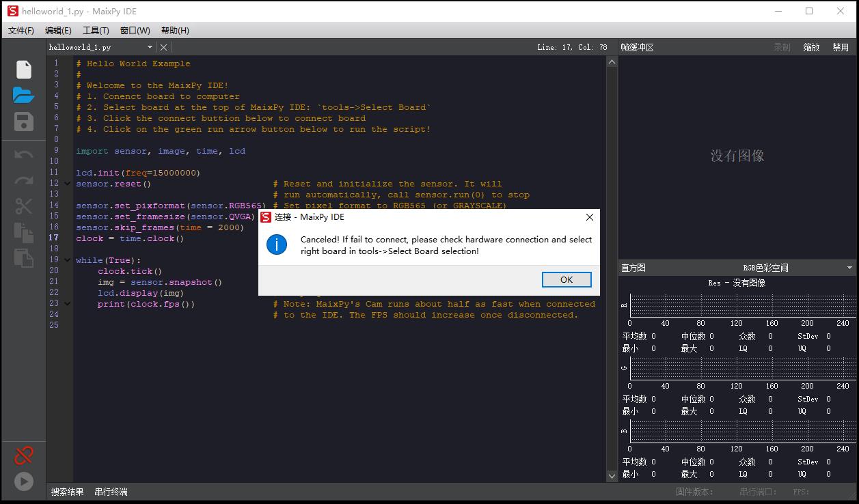The image size is (859, 504).
Task: Click the Paste icon in sidebar
Action: pos(24,257)
